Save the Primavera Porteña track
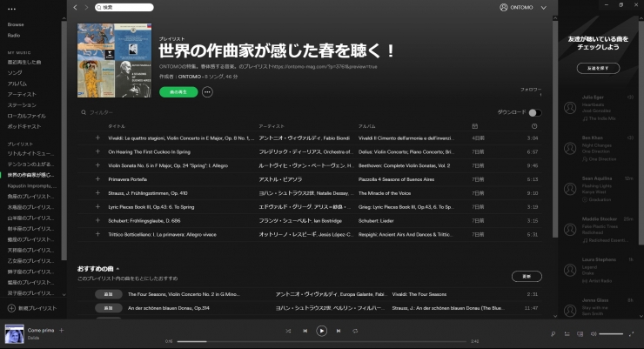This screenshot has height=349, width=644. (97, 179)
